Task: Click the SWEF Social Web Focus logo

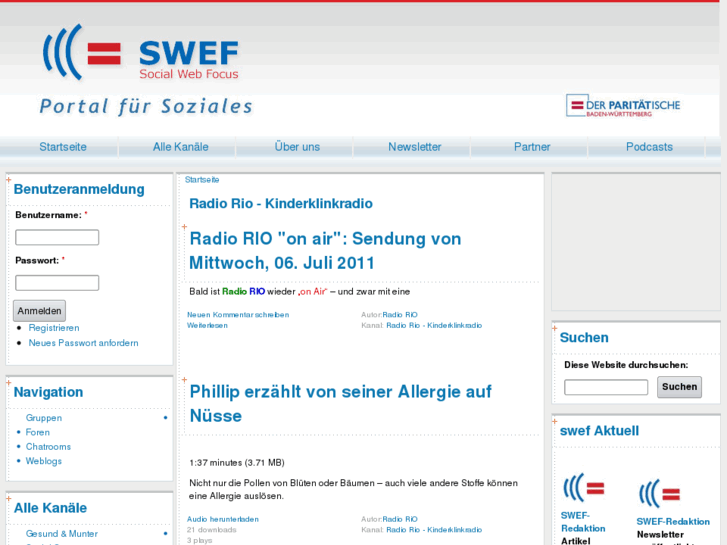Action: tap(141, 52)
